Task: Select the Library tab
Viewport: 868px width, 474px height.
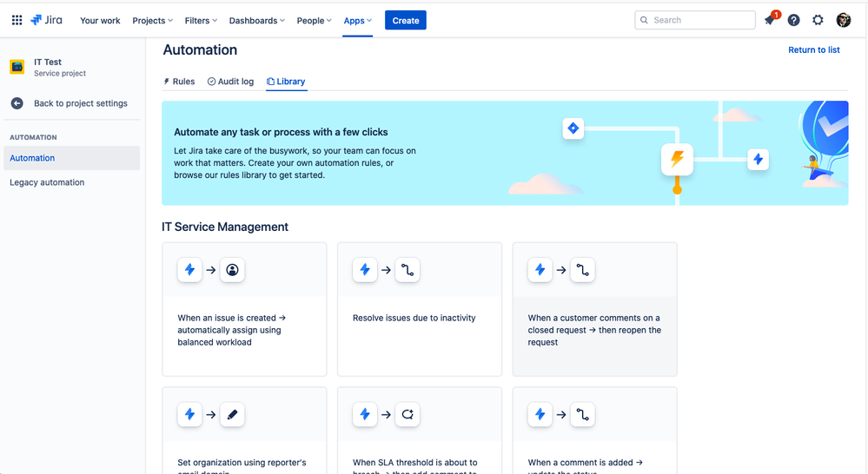Action: [x=286, y=82]
